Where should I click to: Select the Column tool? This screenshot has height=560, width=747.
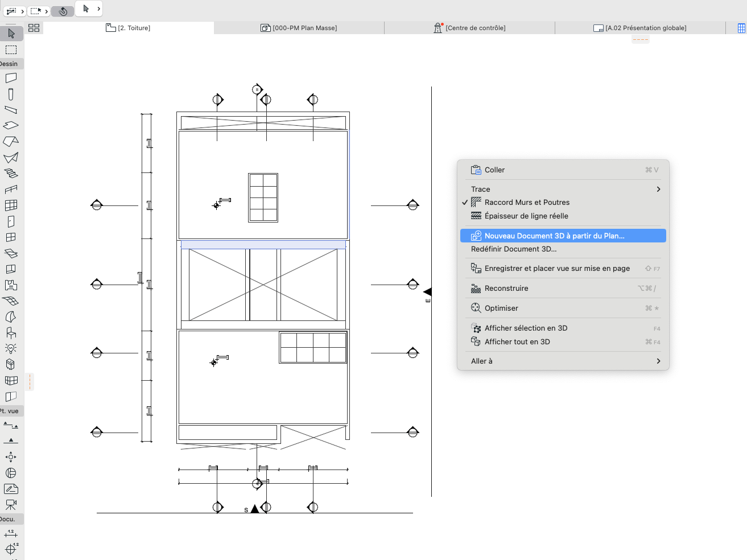coord(11,94)
